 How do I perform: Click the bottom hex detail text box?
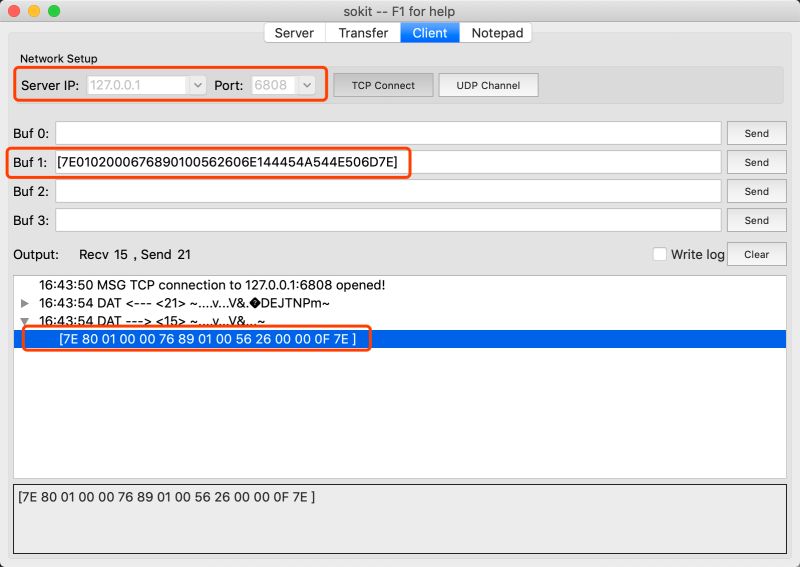point(399,519)
